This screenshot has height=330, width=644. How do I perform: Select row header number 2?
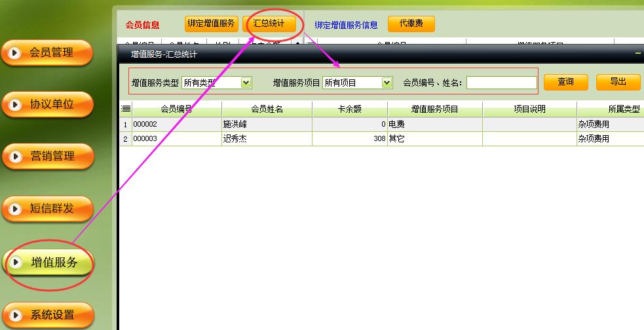click(x=125, y=138)
